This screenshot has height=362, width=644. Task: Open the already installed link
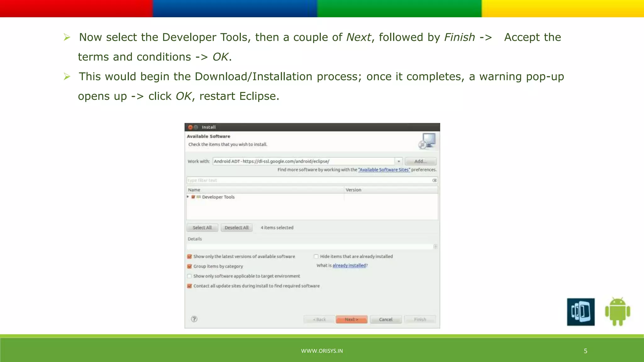pyautogui.click(x=349, y=266)
